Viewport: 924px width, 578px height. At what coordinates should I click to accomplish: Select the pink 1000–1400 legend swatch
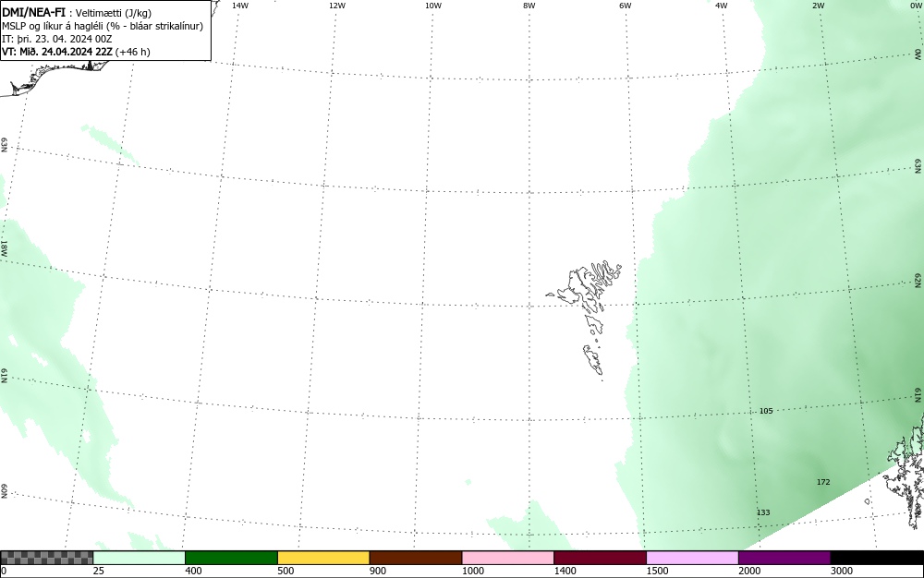[508, 558]
